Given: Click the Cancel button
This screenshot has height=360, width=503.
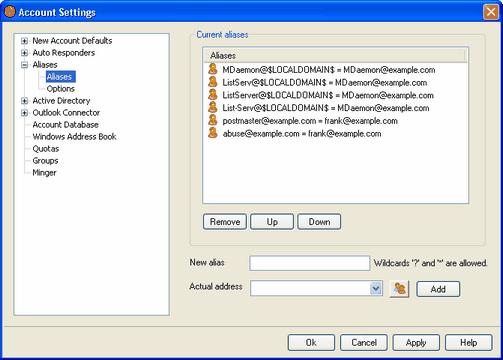Looking at the screenshot, I should [364, 343].
